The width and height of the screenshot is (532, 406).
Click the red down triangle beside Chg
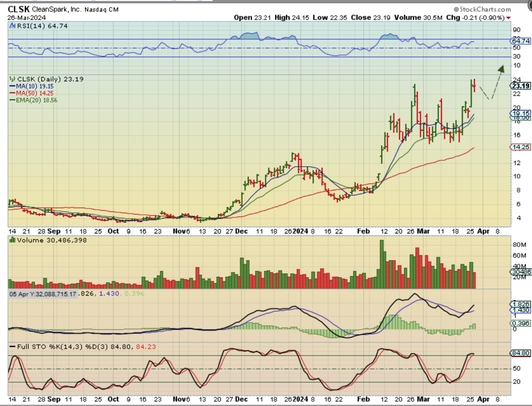pos(508,18)
